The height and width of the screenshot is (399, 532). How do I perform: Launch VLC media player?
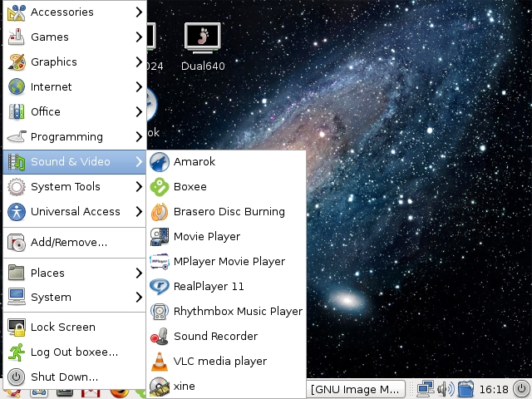[226, 362]
